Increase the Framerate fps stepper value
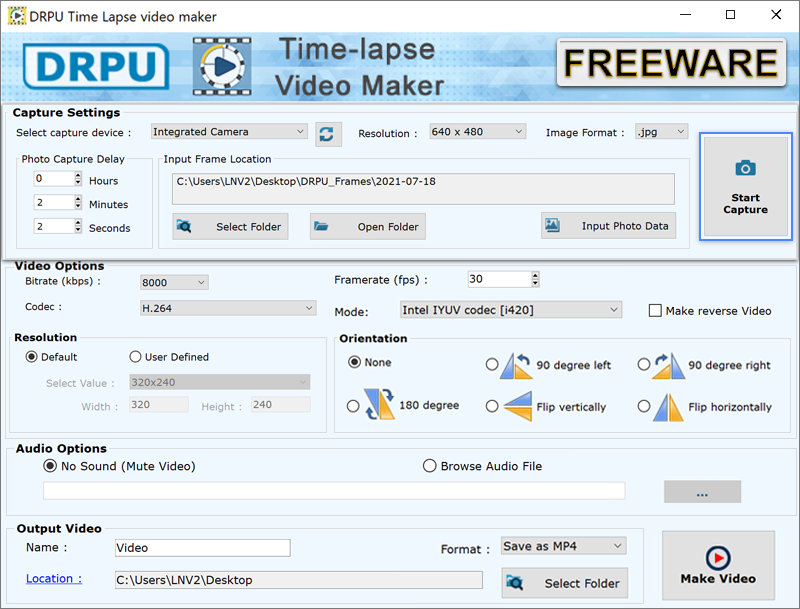The height and width of the screenshot is (609, 800). click(535, 275)
